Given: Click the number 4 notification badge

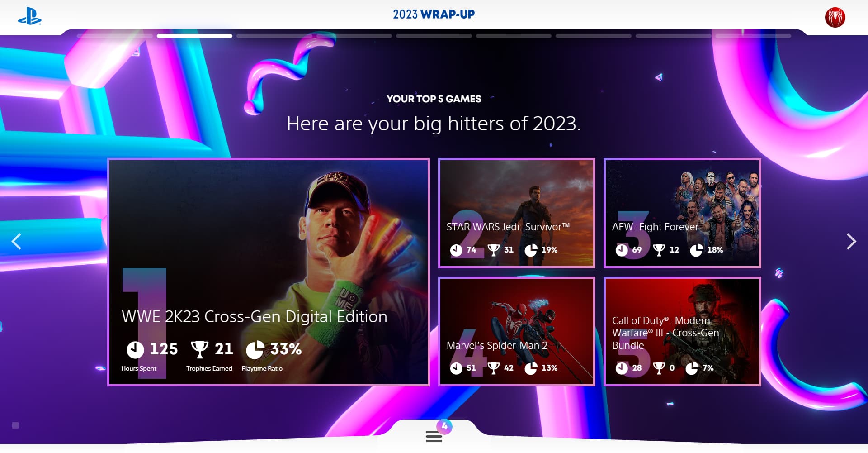Looking at the screenshot, I should [x=444, y=426].
